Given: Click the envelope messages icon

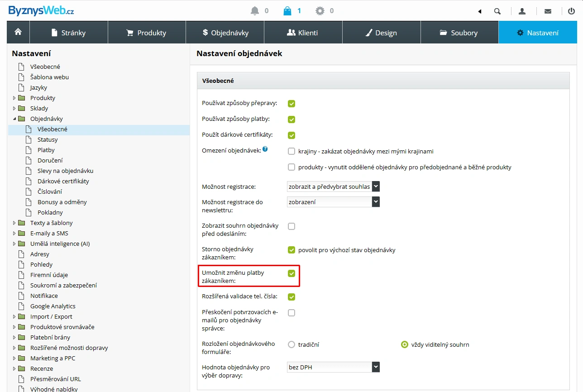Looking at the screenshot, I should 548,11.
